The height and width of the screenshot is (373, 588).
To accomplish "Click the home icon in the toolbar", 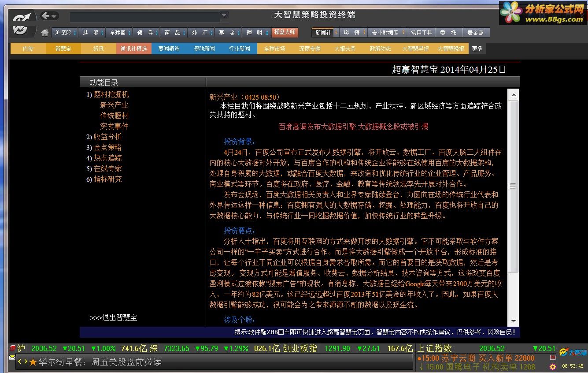I will tap(45, 33).
